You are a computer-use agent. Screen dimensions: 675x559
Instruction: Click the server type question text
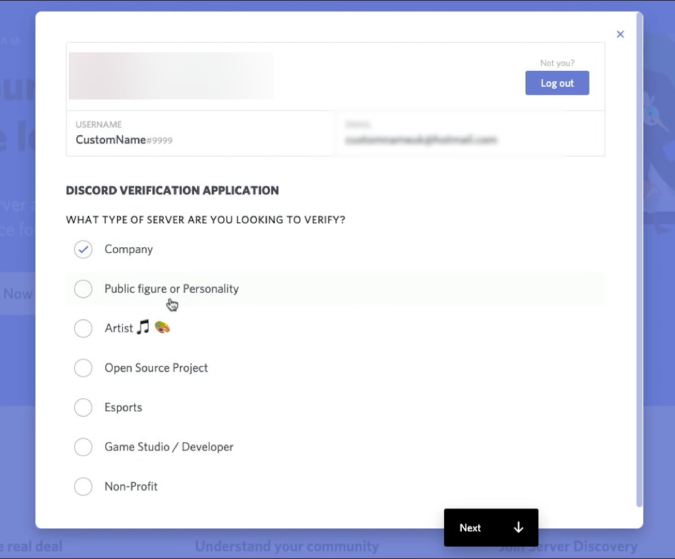click(x=205, y=220)
